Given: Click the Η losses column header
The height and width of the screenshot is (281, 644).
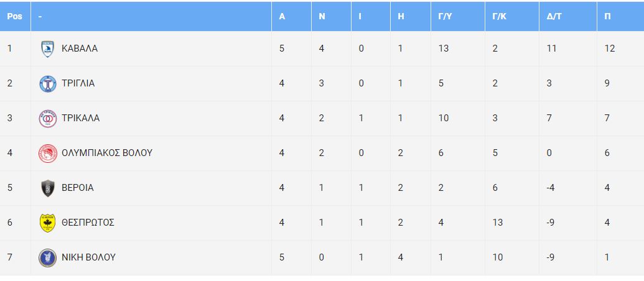Looking at the screenshot, I should click(x=401, y=17).
